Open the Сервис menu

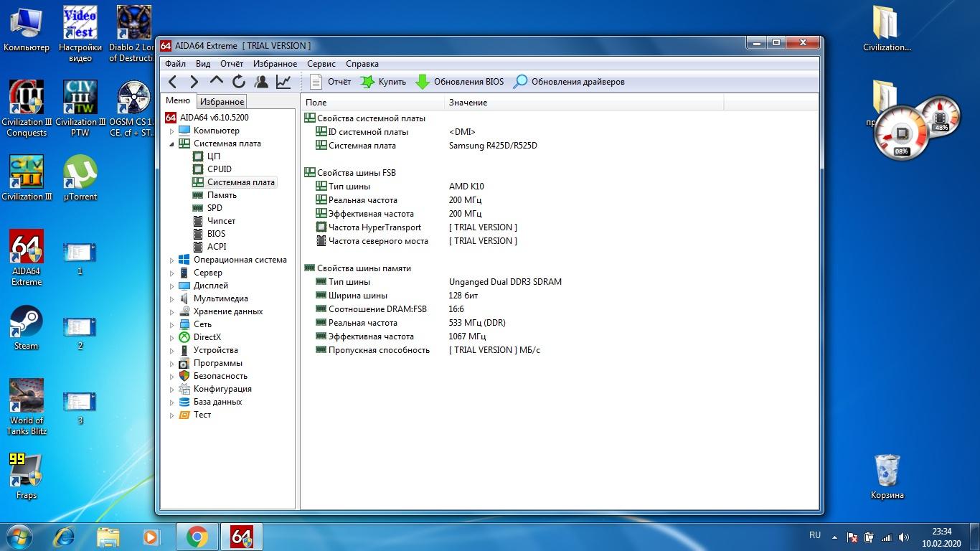point(321,64)
